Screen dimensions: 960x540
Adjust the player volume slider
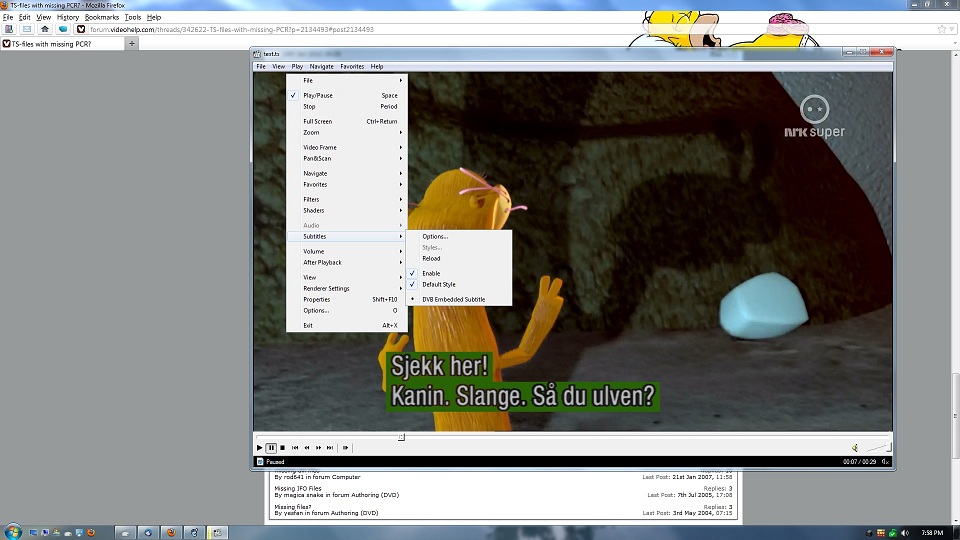click(x=879, y=448)
